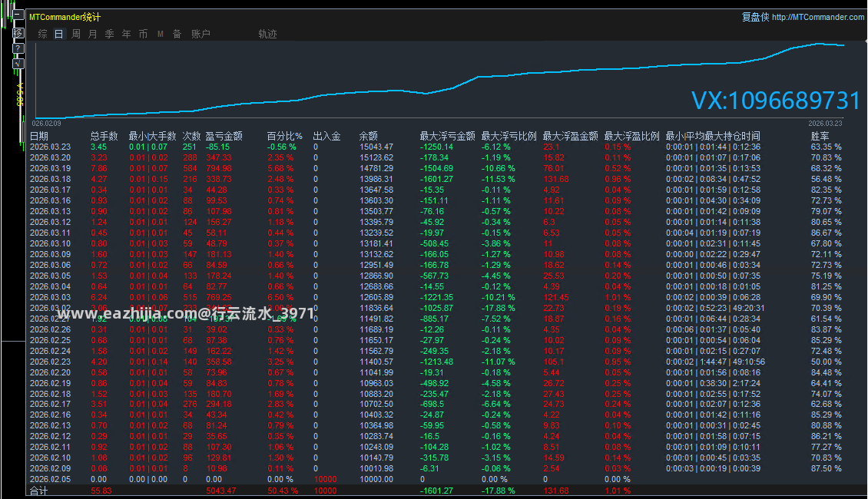
Task: Click the 合计 totals row label
Action: pos(38,491)
